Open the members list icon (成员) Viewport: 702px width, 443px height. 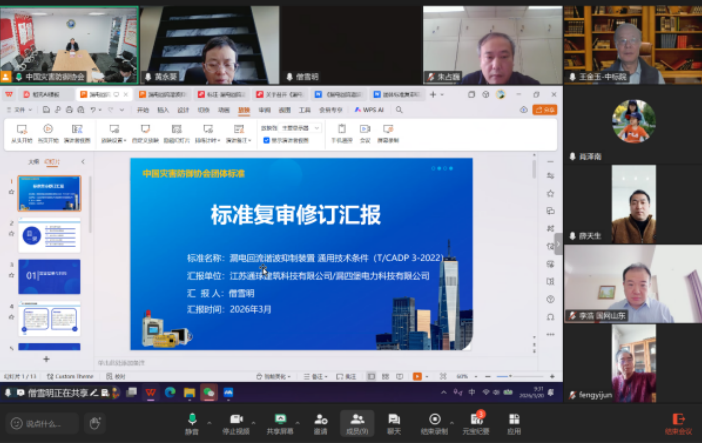click(356, 419)
